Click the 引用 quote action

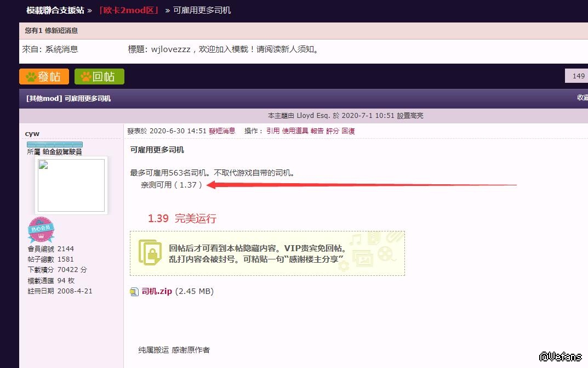click(273, 131)
